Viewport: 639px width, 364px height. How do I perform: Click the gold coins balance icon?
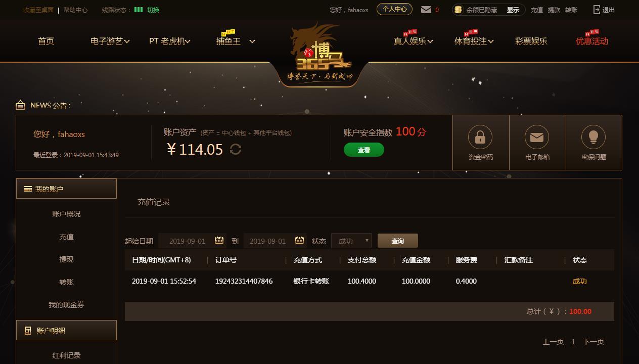tap(458, 10)
